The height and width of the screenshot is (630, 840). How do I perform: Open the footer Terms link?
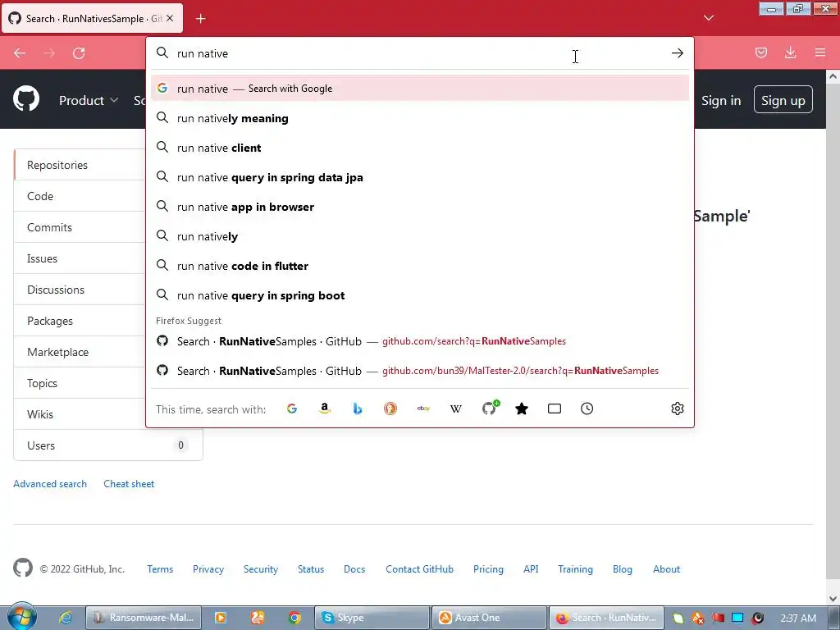(160, 569)
